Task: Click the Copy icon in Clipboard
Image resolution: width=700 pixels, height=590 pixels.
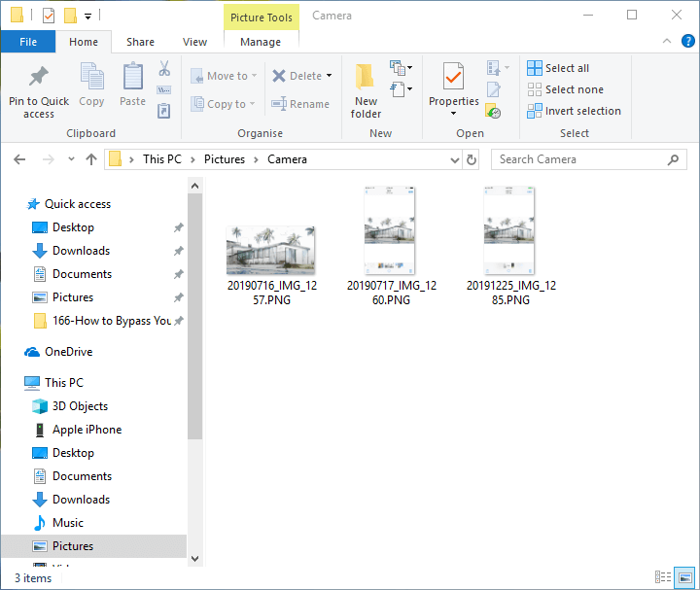Action: [x=91, y=76]
